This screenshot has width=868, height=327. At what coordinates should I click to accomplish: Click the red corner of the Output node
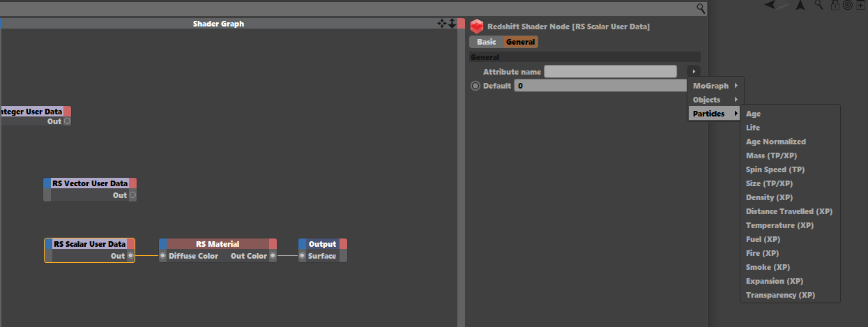point(343,244)
